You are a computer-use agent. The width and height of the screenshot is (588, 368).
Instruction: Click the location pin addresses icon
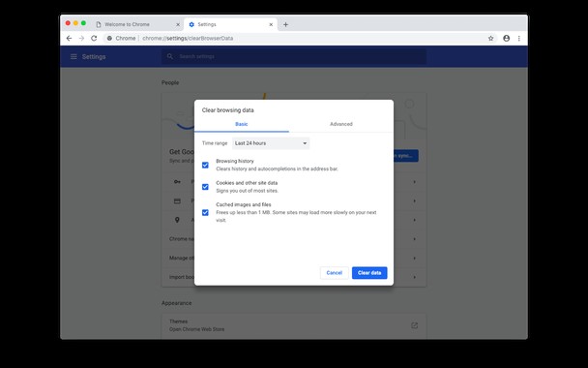(177, 220)
